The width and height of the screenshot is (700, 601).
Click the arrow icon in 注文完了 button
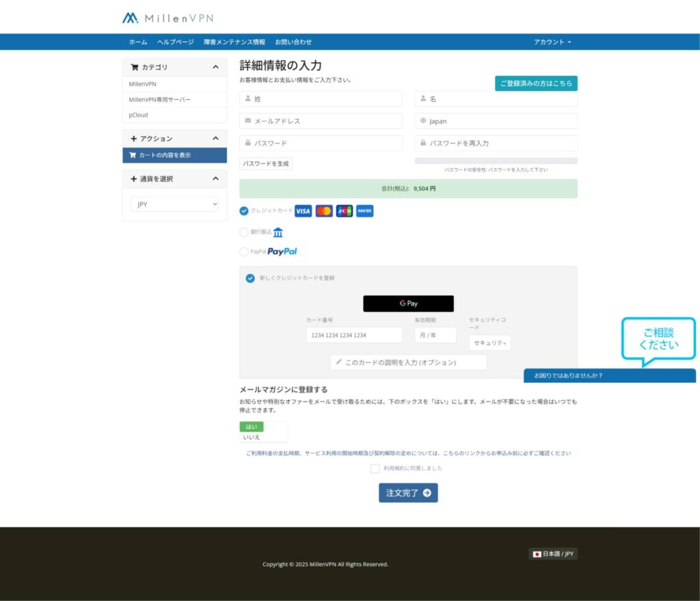coord(427,493)
